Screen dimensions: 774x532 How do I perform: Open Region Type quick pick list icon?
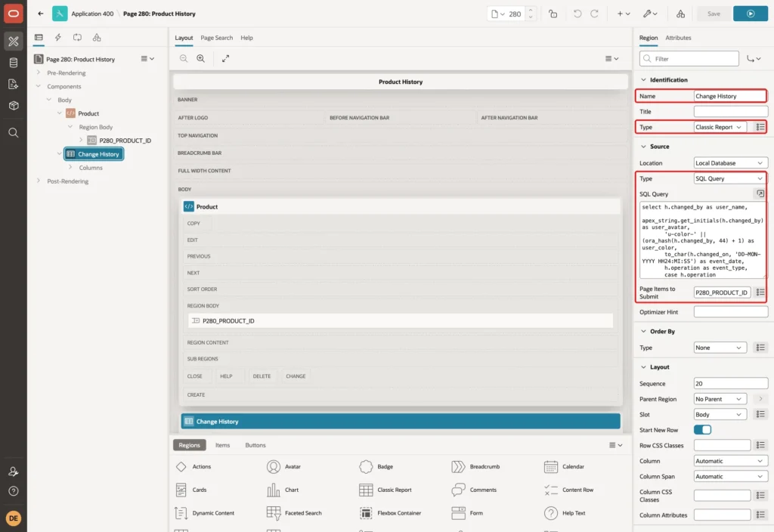pyautogui.click(x=760, y=127)
